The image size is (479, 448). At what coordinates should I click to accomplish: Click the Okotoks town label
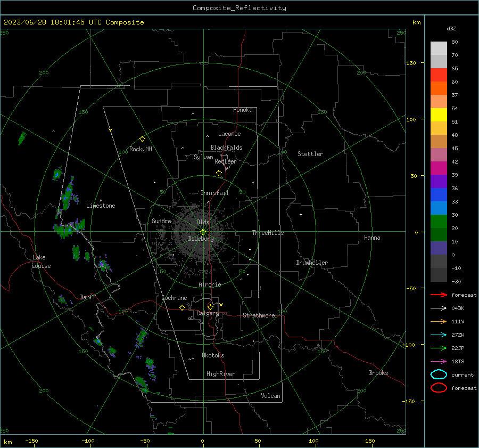tap(213, 355)
